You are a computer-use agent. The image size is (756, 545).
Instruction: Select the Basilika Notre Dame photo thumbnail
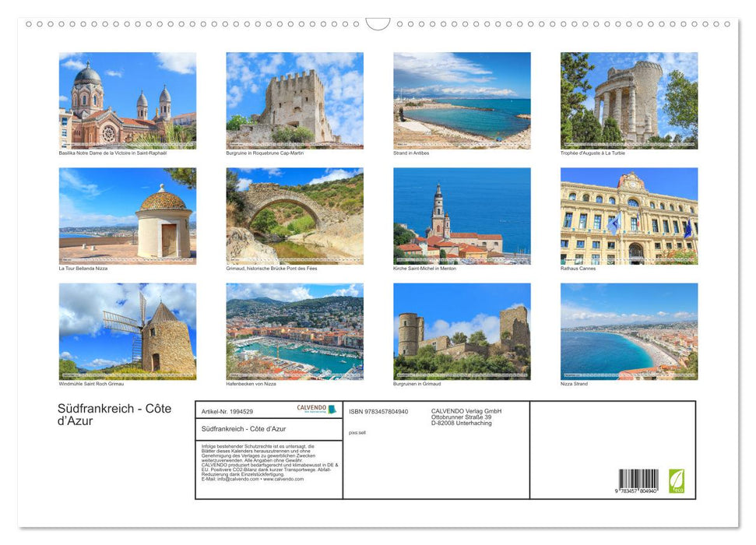(126, 100)
